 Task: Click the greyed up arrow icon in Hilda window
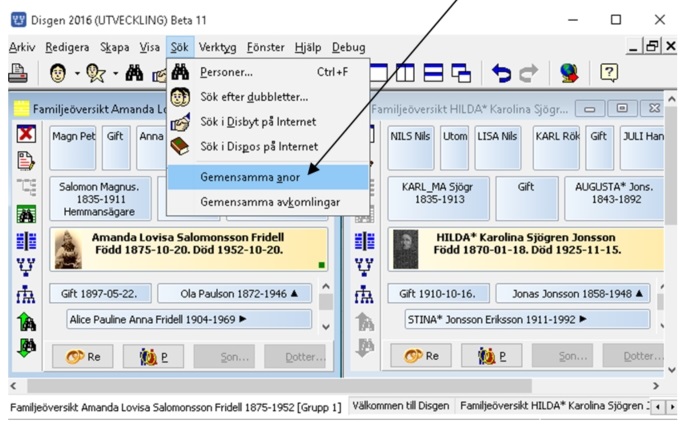click(x=364, y=322)
